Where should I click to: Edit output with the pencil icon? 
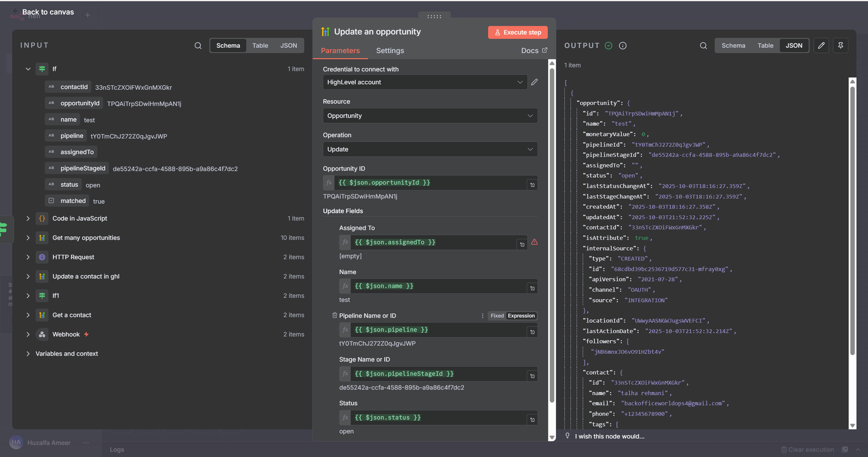click(x=821, y=46)
